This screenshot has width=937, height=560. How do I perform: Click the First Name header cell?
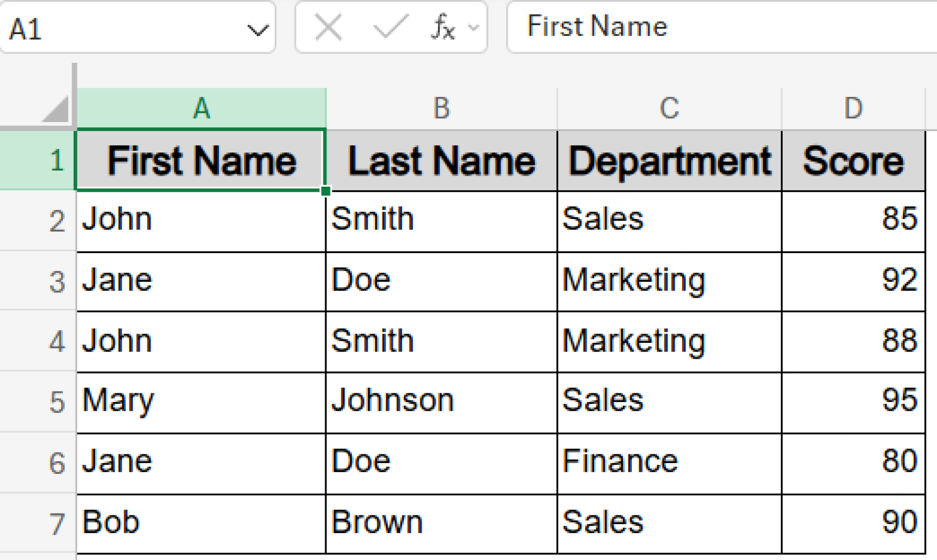(x=201, y=160)
